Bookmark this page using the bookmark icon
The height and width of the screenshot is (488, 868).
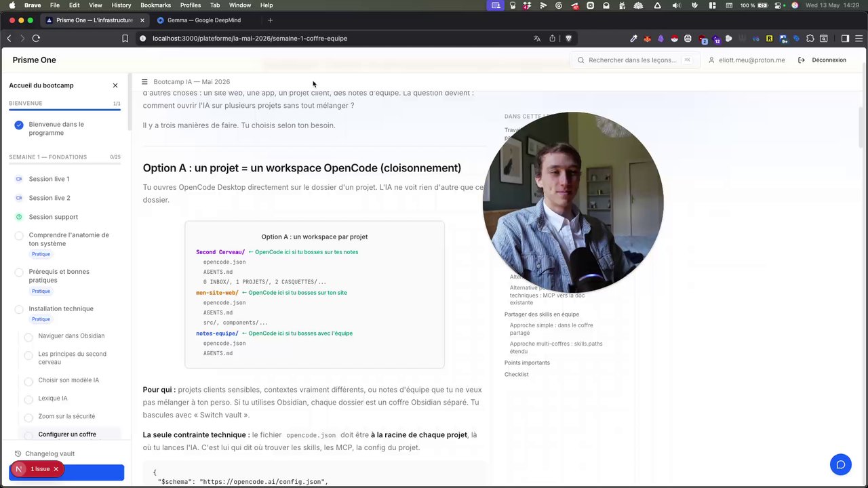(x=125, y=39)
